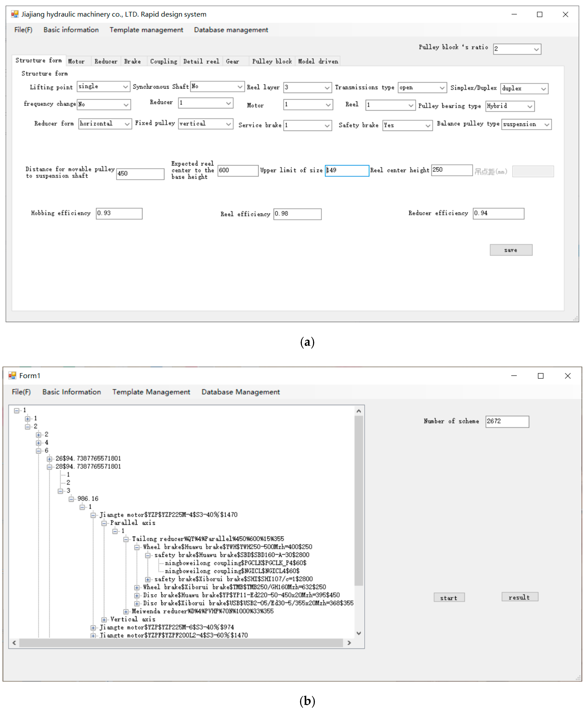
Task: Click the Jiajiang app icon in title bar
Action: tap(15, 14)
